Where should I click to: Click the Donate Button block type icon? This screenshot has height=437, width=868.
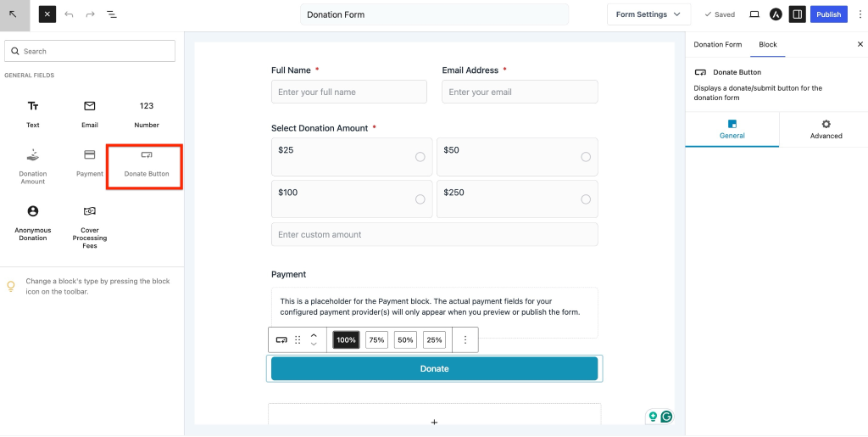coord(281,340)
